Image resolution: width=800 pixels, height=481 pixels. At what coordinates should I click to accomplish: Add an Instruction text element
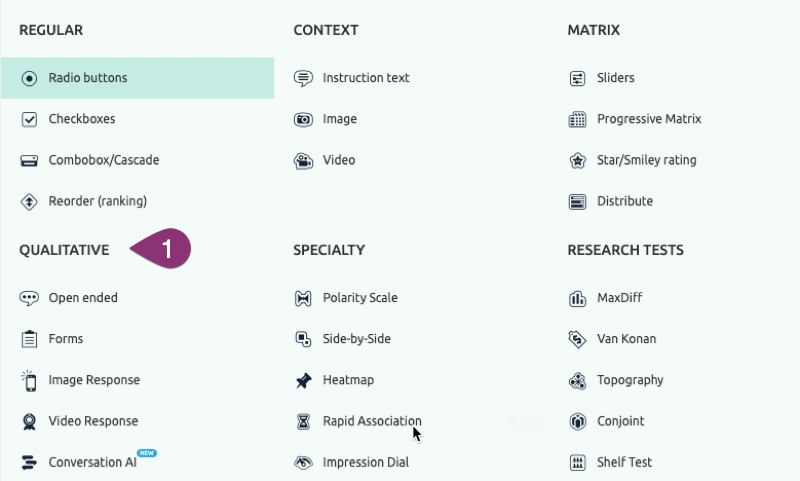tap(365, 78)
